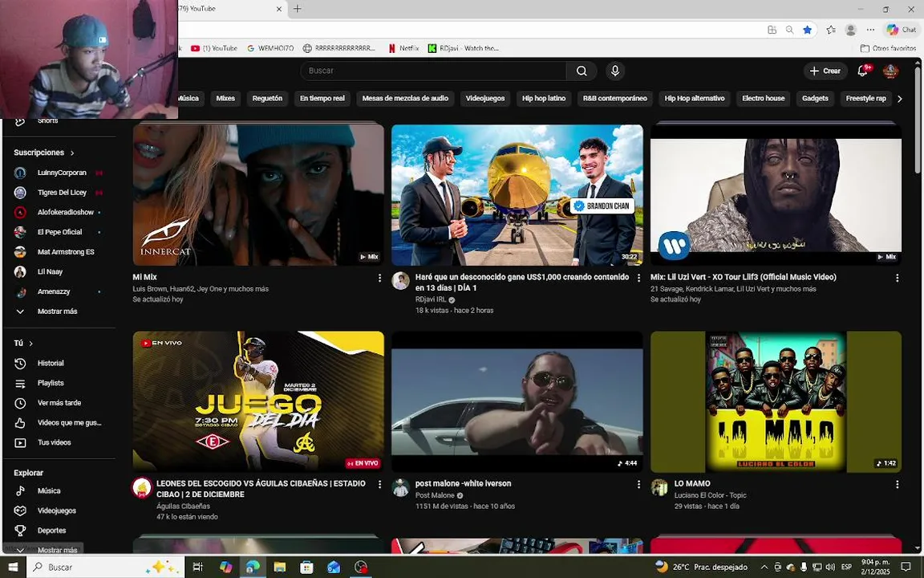Expand the Tú section chevron
This screenshot has width=924, height=578.
click(30, 344)
